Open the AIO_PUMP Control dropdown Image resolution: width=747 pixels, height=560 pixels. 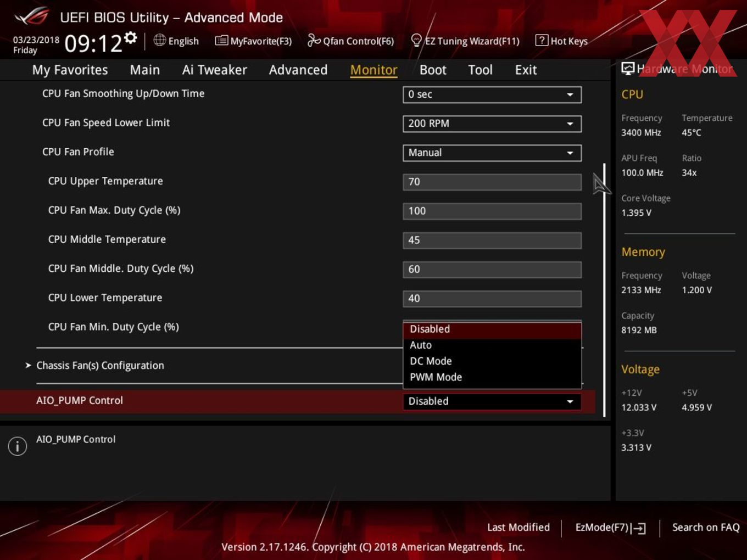pyautogui.click(x=492, y=401)
